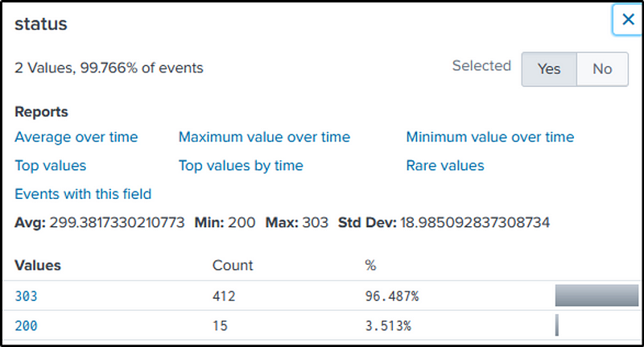This screenshot has height=347, width=644.
Task: Set Selected to Yes
Action: coord(549,69)
